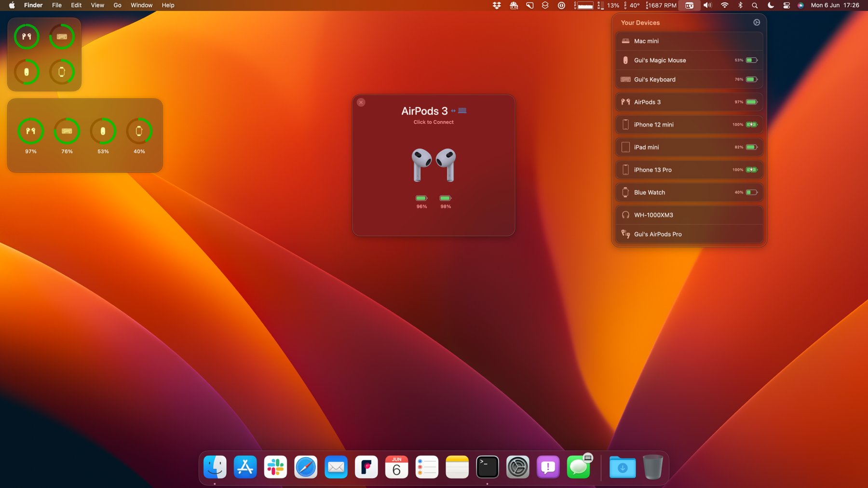Select Gui's Magic Mouse row
Image resolution: width=868 pixels, height=488 pixels.
pyautogui.click(x=689, y=60)
